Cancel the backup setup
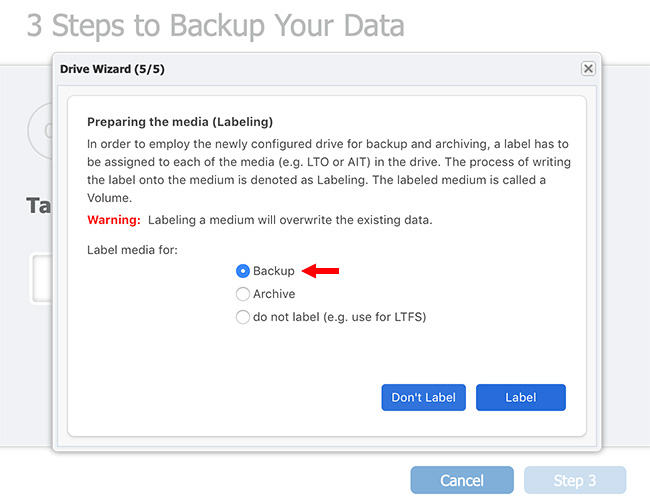This screenshot has width=650, height=504. click(x=462, y=480)
